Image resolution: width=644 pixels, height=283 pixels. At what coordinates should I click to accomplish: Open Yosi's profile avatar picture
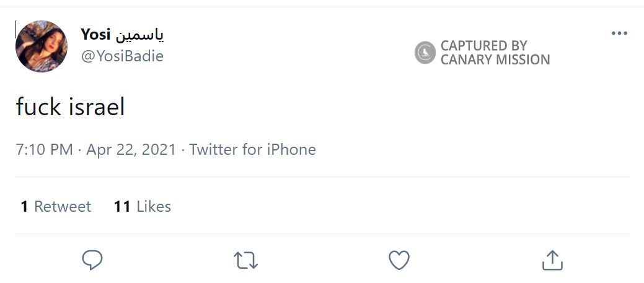point(42,46)
